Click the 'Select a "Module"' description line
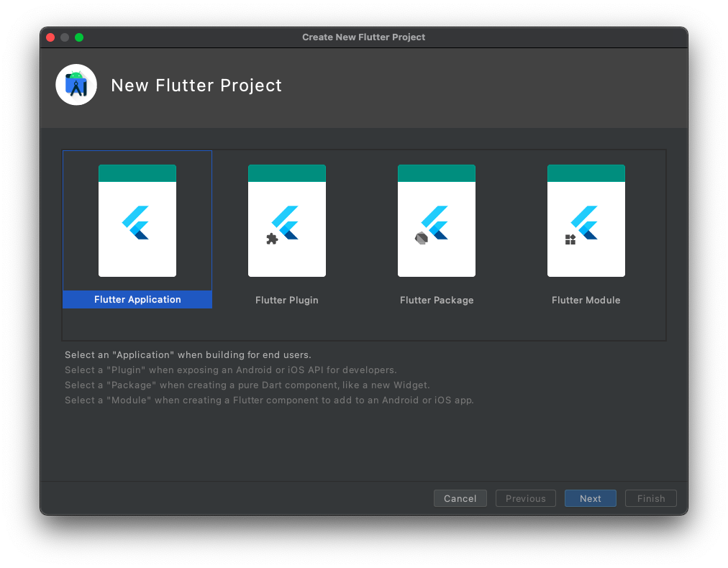This screenshot has height=568, width=728. (x=269, y=400)
